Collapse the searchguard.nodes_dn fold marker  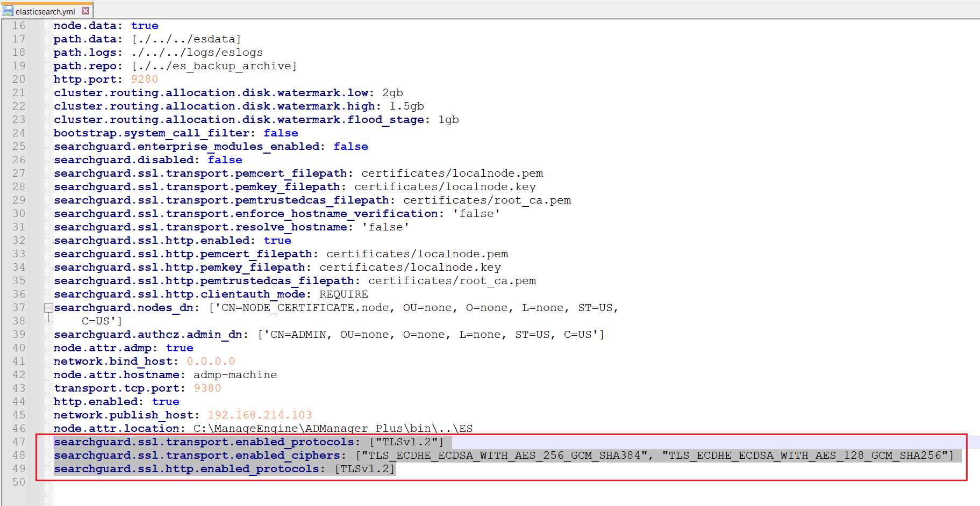[48, 307]
